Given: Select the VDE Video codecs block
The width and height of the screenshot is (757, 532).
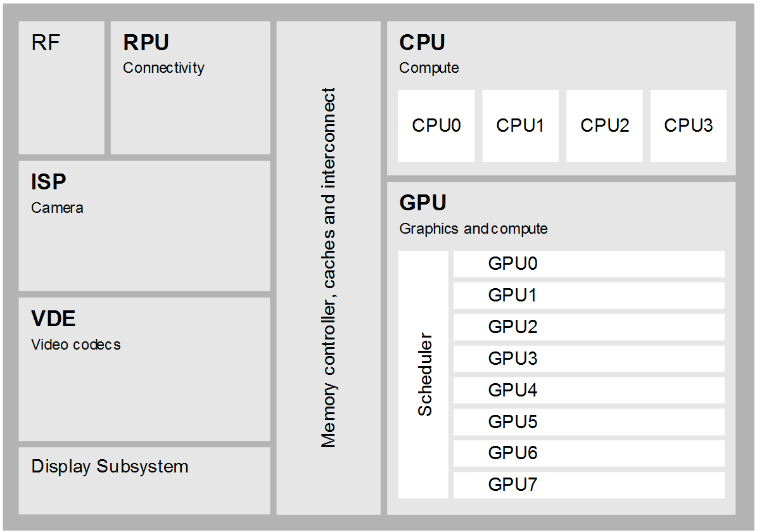Looking at the screenshot, I should click(144, 369).
